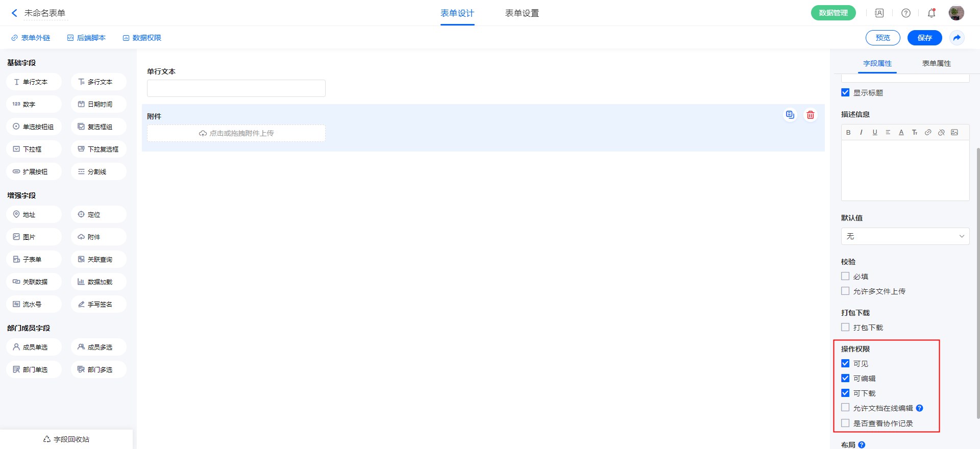Go back with the left chevron arrow

coord(14,13)
